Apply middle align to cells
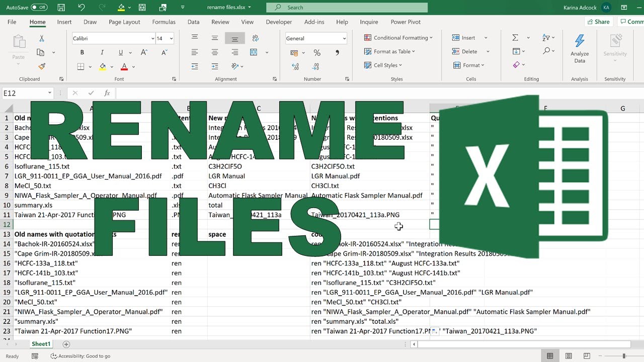 215,38
